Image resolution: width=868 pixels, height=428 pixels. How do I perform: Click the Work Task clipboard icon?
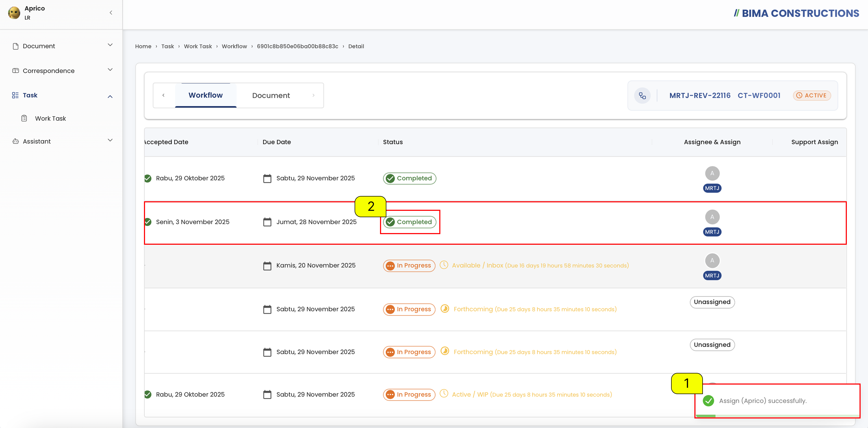pyautogui.click(x=24, y=118)
